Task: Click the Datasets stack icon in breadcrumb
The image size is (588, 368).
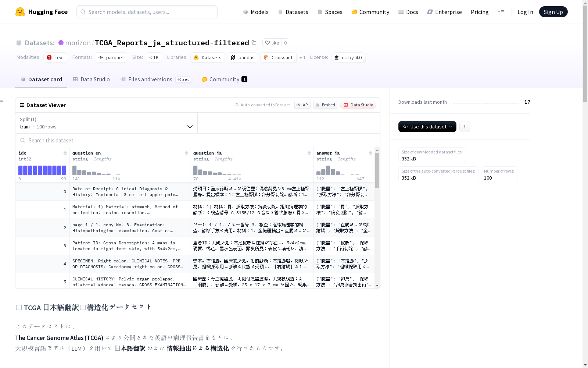Action: 19,43
